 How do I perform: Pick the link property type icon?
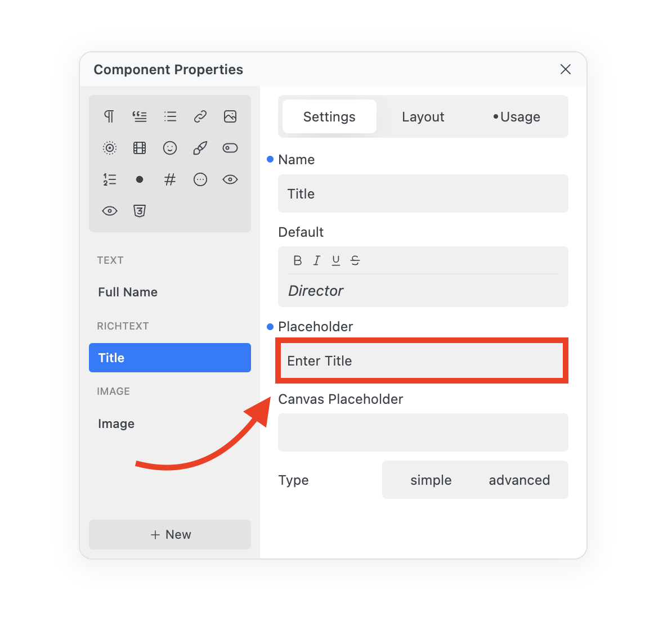pyautogui.click(x=200, y=116)
